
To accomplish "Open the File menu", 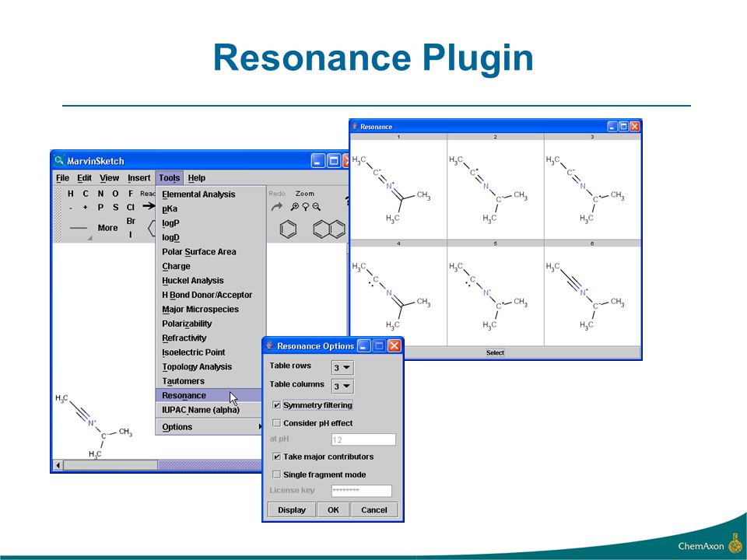I will (62, 178).
